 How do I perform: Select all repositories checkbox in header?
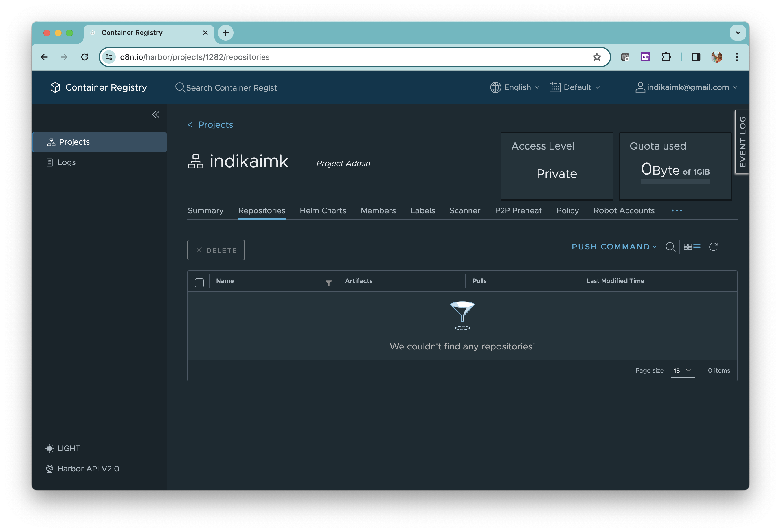click(199, 283)
